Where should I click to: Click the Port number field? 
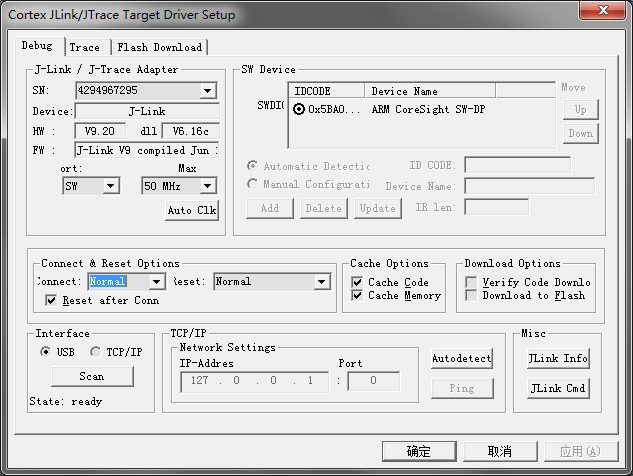pyautogui.click(x=374, y=382)
